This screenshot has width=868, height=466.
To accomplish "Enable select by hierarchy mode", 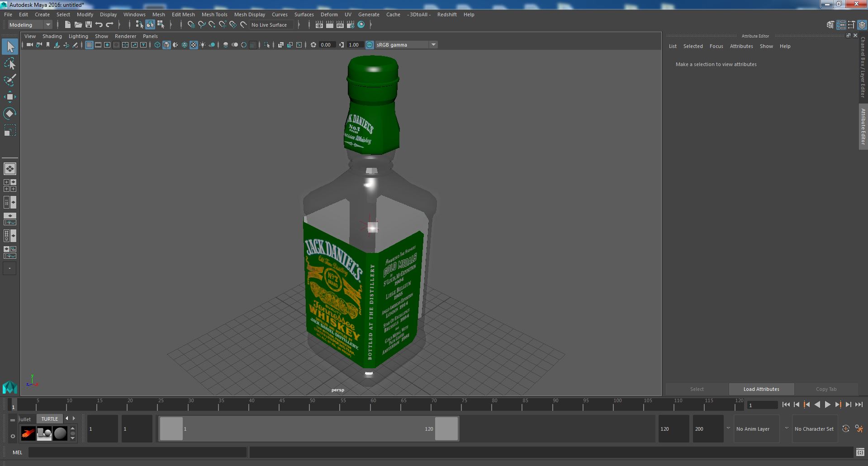I will (139, 25).
